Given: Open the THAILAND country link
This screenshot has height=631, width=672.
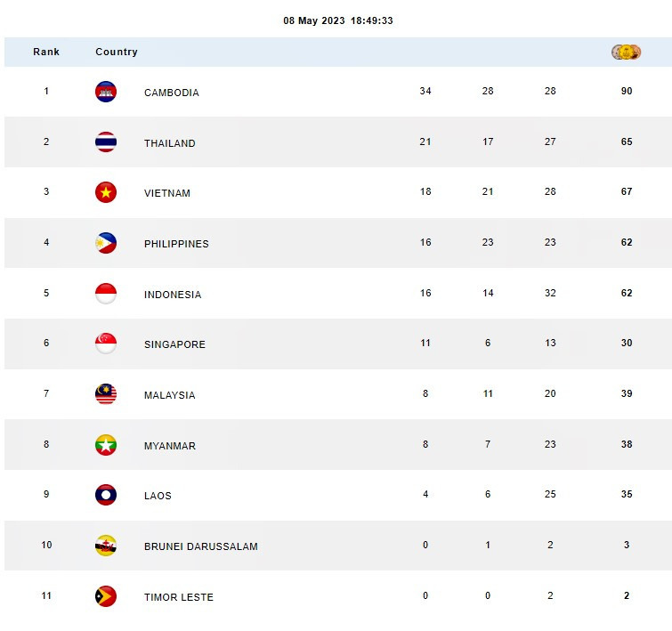Looking at the screenshot, I should (x=170, y=143).
